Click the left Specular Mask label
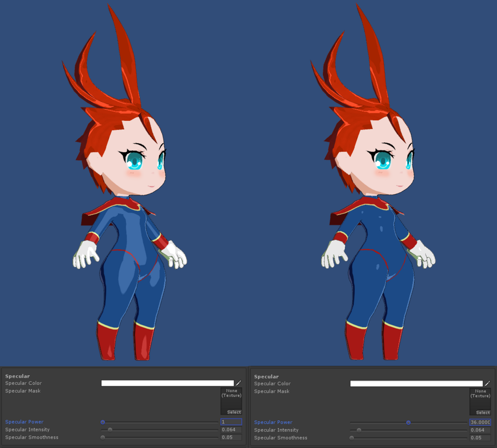The height and width of the screenshot is (448, 497). coord(23,391)
